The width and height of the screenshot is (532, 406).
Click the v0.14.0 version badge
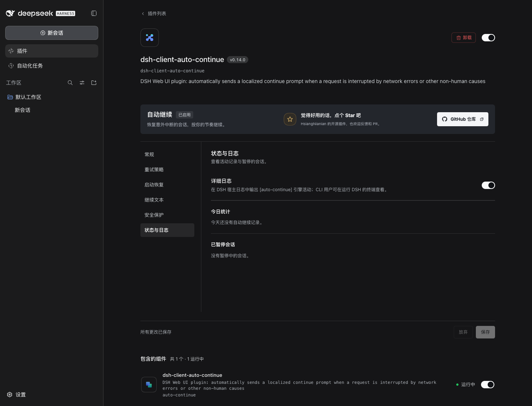238,60
